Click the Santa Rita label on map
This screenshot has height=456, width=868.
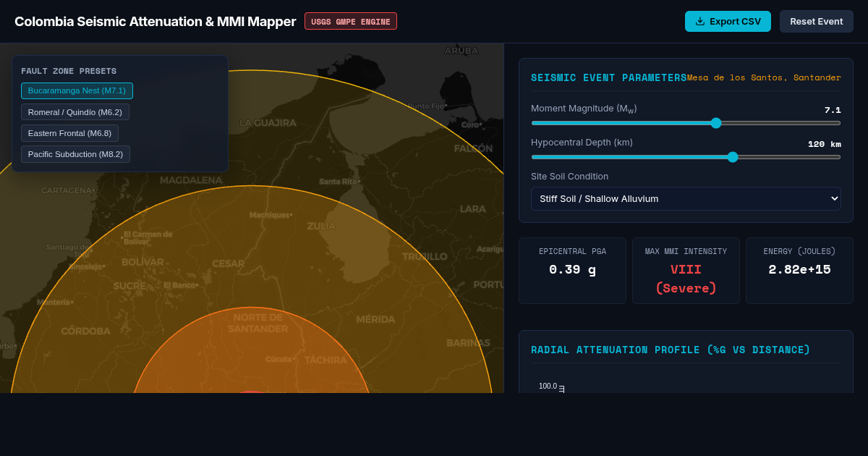point(339,182)
